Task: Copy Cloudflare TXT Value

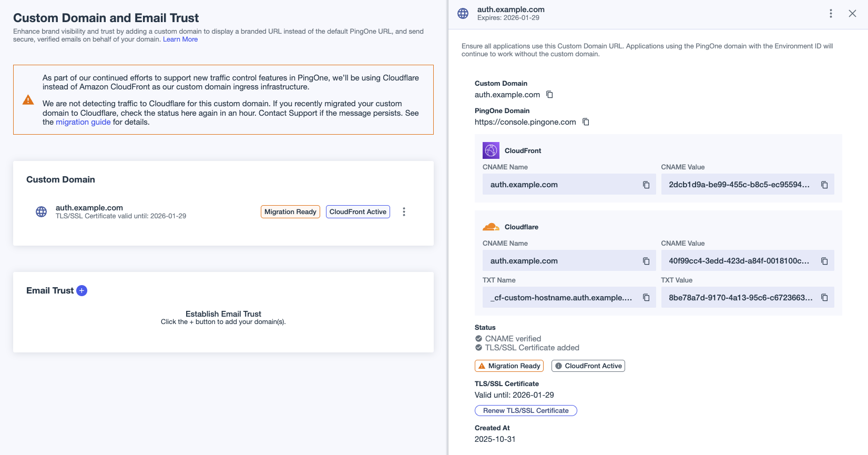Action: [824, 298]
